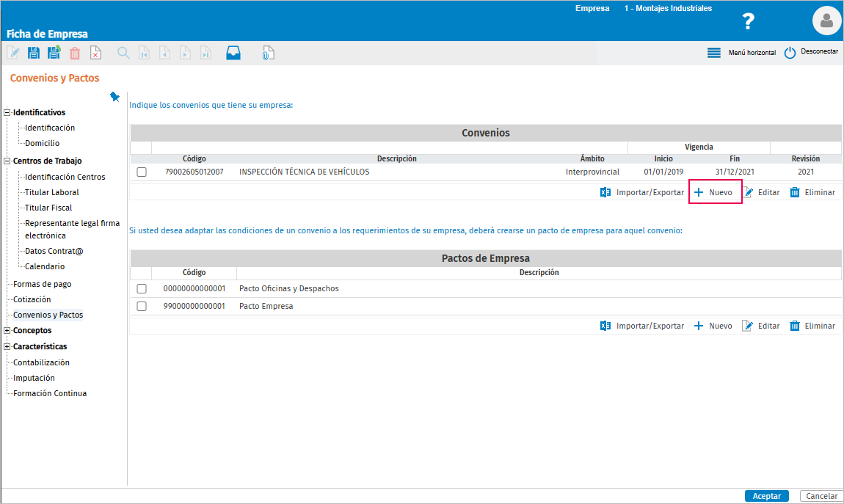Select Formas de pago tree entry
Screen dimensions: 844x504
point(42,284)
